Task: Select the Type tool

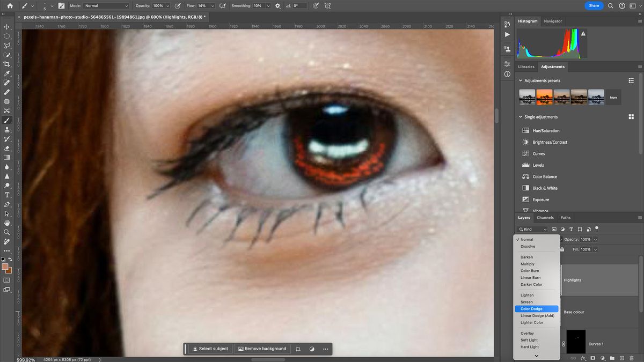Action: point(7,194)
